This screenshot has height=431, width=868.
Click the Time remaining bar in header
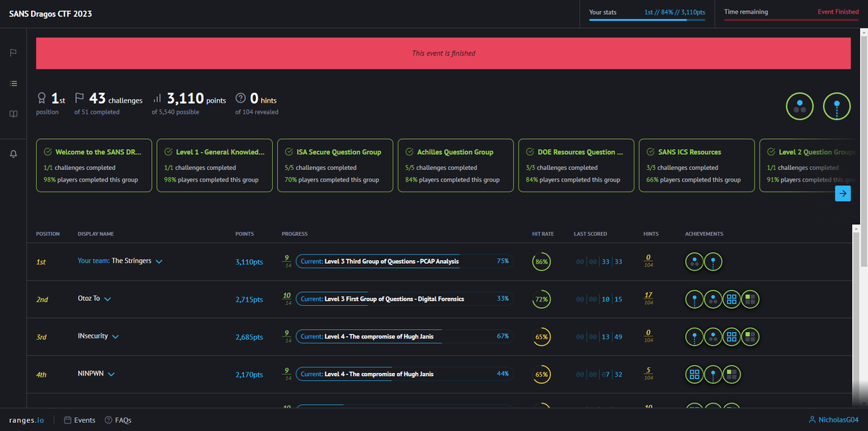(x=792, y=21)
